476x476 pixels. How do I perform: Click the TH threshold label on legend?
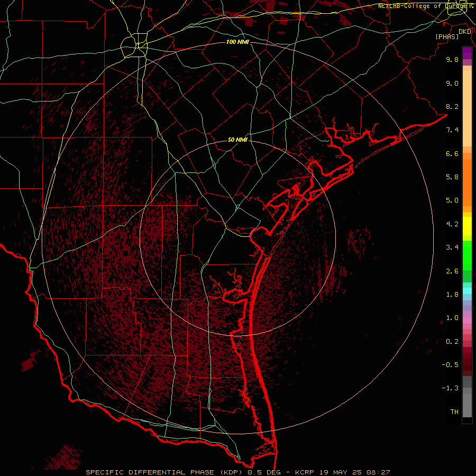454,412
